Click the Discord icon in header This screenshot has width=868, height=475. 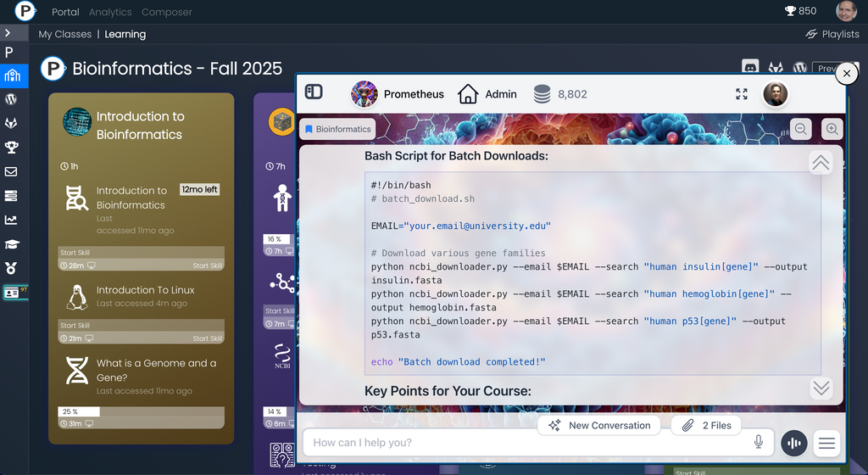tap(749, 68)
